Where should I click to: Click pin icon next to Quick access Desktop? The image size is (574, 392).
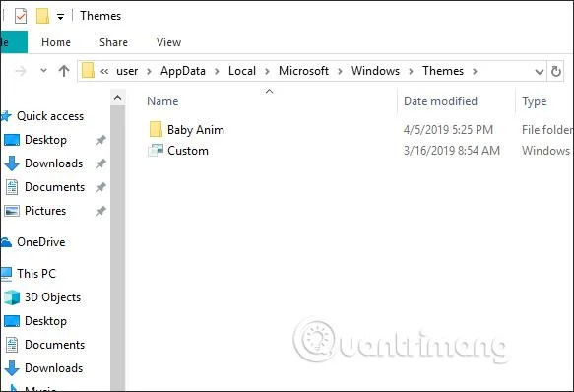coord(101,140)
